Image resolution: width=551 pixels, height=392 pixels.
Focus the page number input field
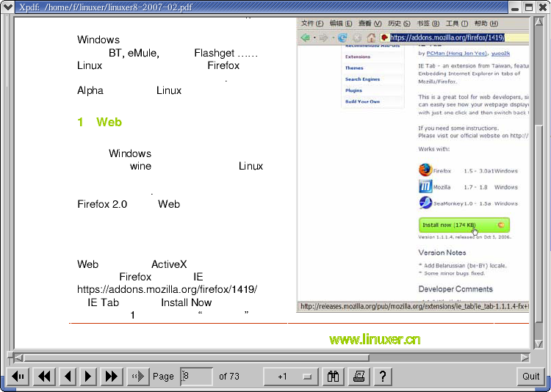(196, 377)
